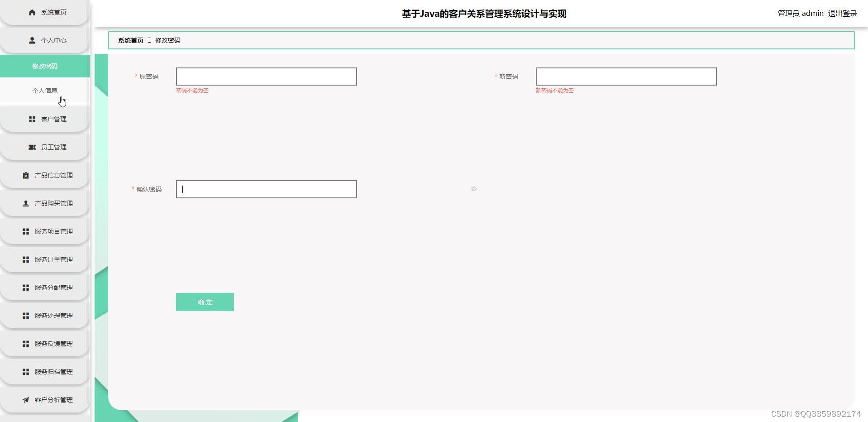
Task: Click the person icon beside 个人中心
Action: 32,40
